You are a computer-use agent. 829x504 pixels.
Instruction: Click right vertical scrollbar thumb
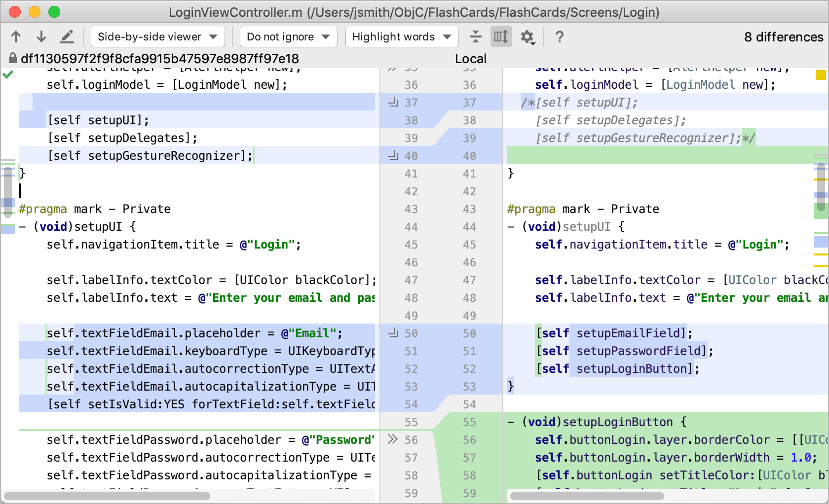tap(821, 186)
